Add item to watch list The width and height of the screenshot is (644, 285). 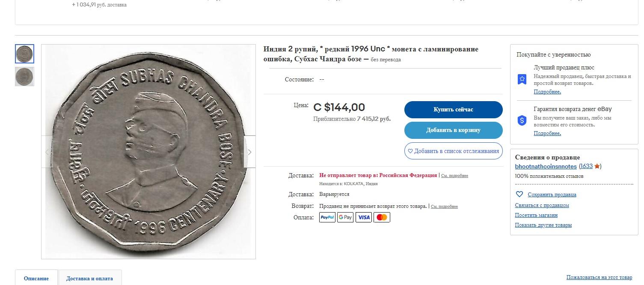pyautogui.click(x=453, y=151)
